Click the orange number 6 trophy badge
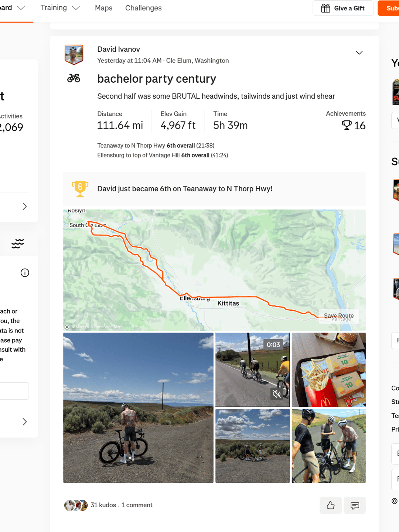 tap(80, 189)
